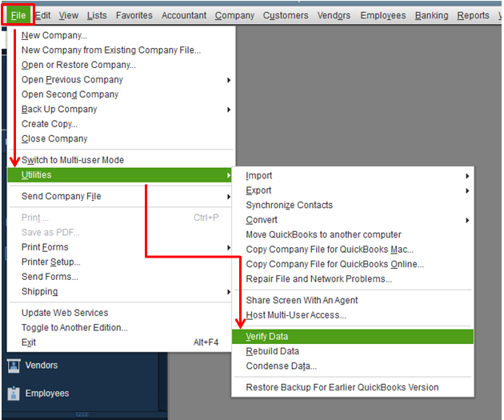This screenshot has width=504, height=420.
Task: Open the Accountant menu
Action: (x=184, y=15)
